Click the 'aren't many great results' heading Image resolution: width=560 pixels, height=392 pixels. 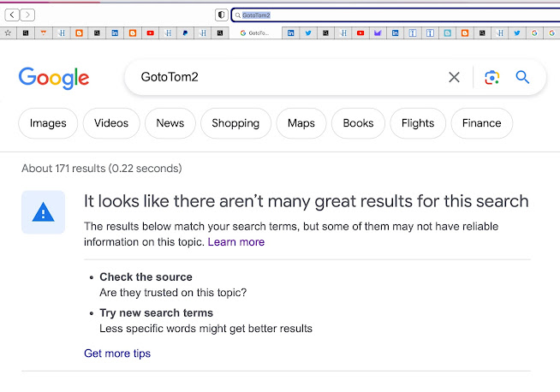coord(306,201)
